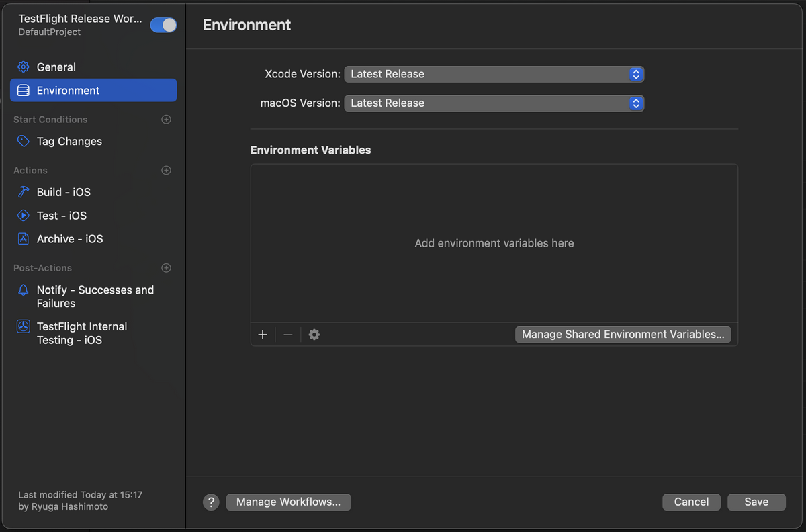Viewport: 806px width, 532px height.
Task: Click the Manage Workflows button
Action: 289,502
